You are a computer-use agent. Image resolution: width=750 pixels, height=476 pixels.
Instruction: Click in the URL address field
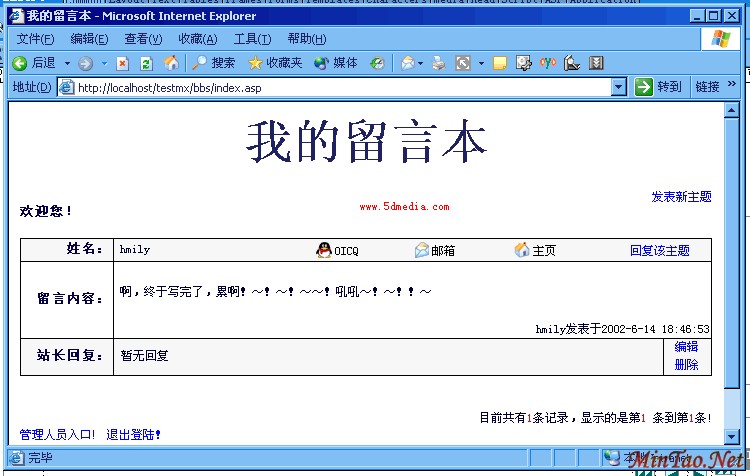click(x=340, y=87)
